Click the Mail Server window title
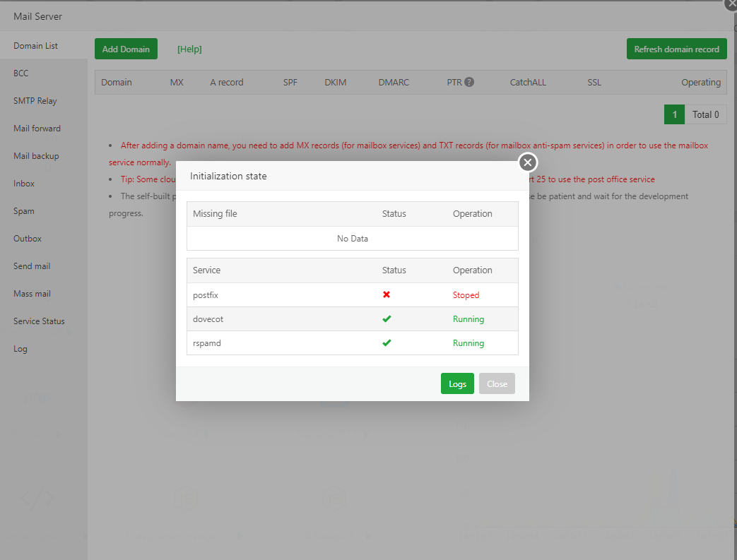737x560 pixels. pos(37,16)
